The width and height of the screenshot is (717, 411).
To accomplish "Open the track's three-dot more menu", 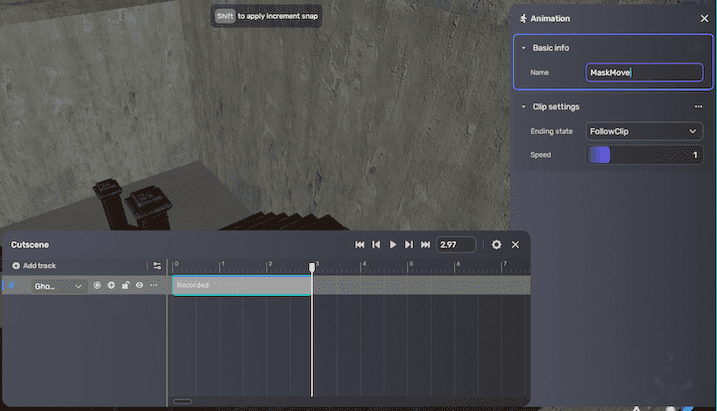I will point(153,286).
